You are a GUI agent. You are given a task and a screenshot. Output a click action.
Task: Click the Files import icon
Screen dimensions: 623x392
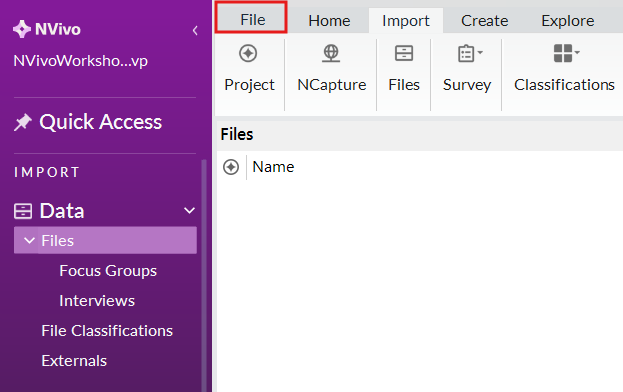pos(404,53)
